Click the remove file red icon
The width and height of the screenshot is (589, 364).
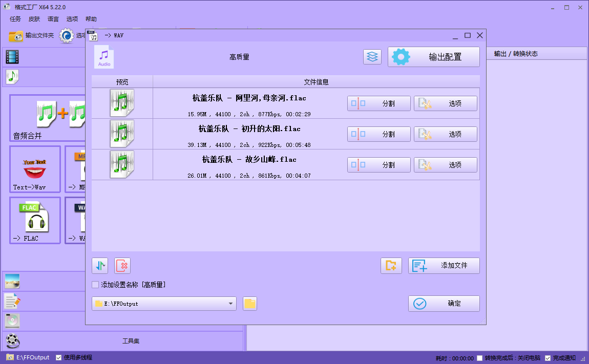(x=122, y=266)
